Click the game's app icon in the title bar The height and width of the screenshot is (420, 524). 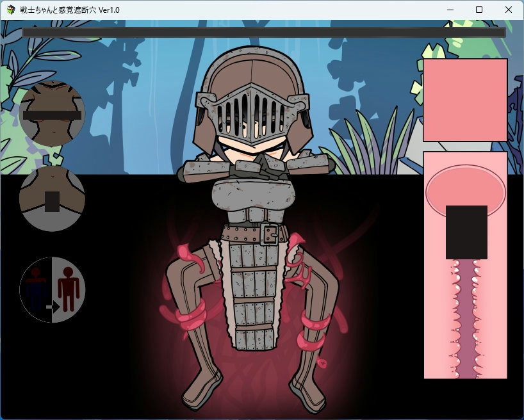(11, 10)
